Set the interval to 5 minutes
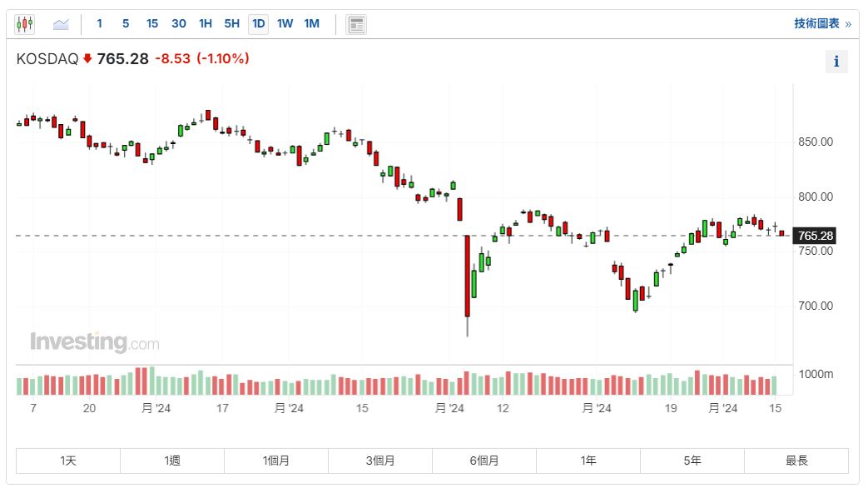The height and width of the screenshot is (493, 868). [126, 24]
